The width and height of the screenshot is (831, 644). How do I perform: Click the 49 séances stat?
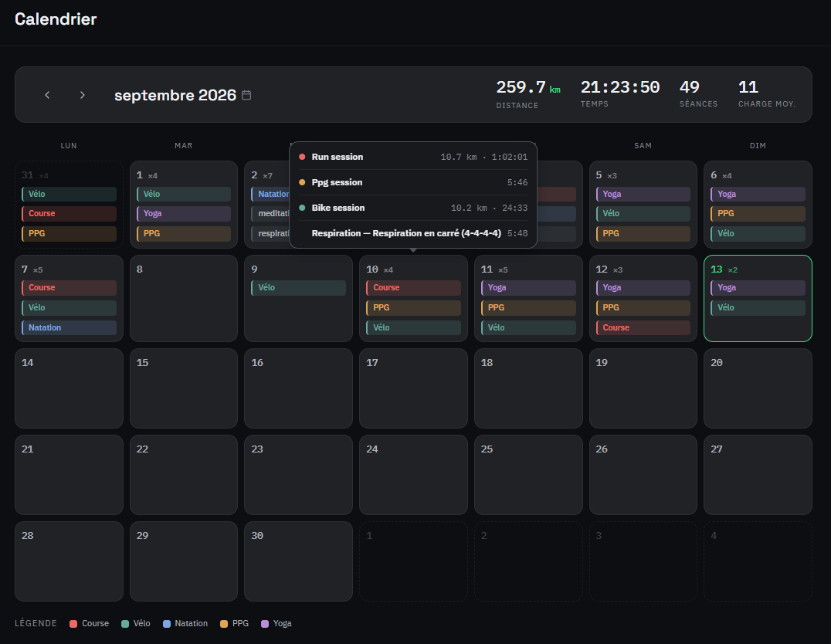pyautogui.click(x=698, y=93)
